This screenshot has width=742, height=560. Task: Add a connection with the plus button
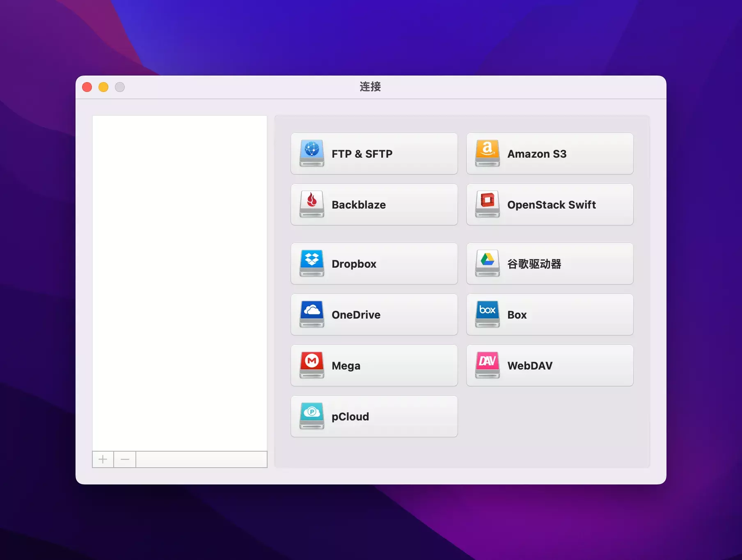103,459
